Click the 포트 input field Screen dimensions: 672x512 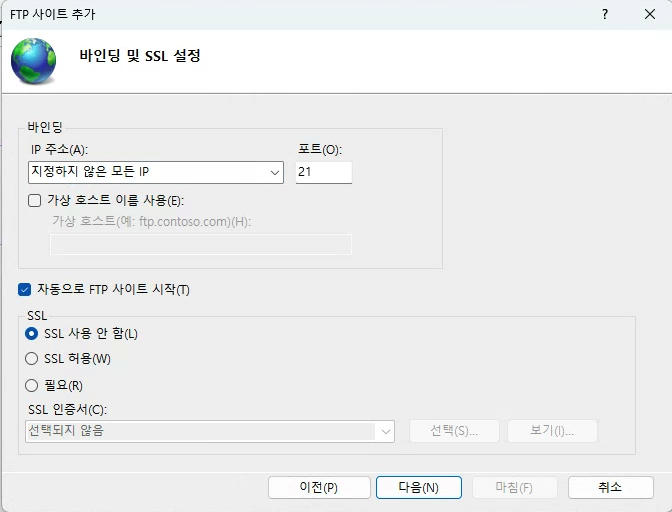coord(324,172)
